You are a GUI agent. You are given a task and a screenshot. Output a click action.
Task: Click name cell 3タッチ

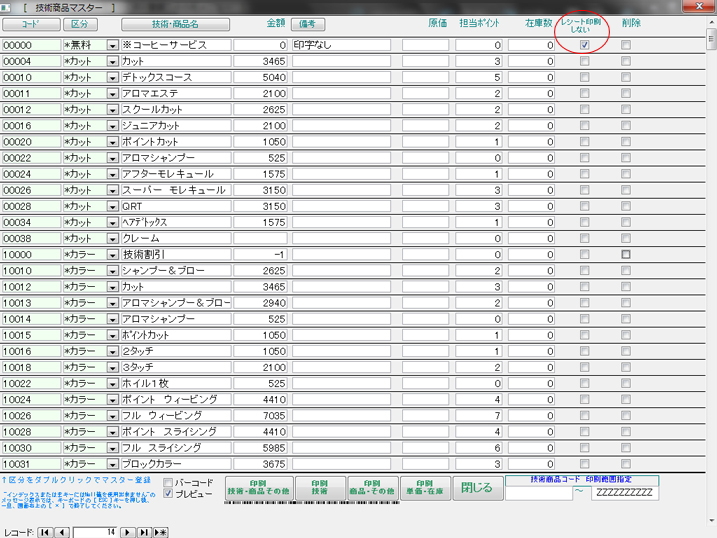tap(176, 367)
